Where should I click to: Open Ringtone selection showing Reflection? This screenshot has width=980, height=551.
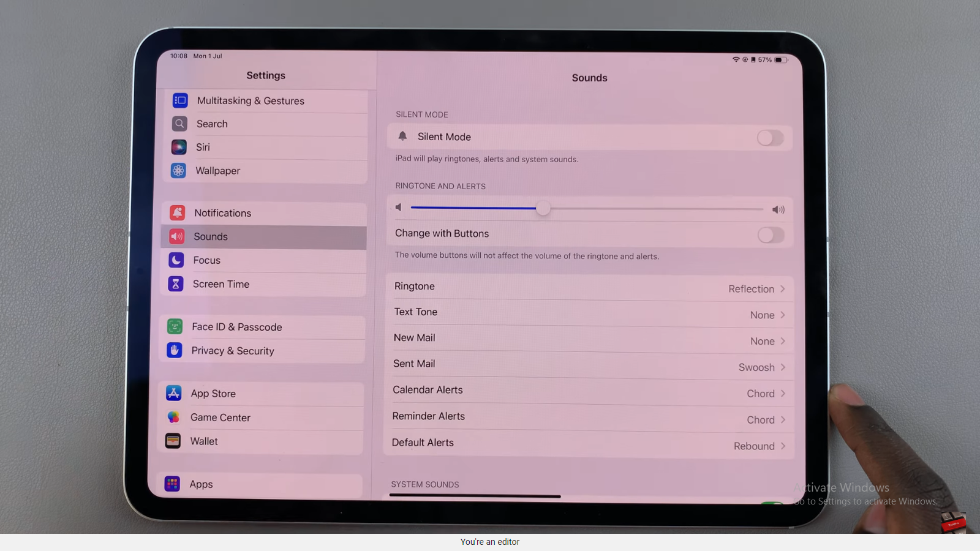pyautogui.click(x=589, y=288)
